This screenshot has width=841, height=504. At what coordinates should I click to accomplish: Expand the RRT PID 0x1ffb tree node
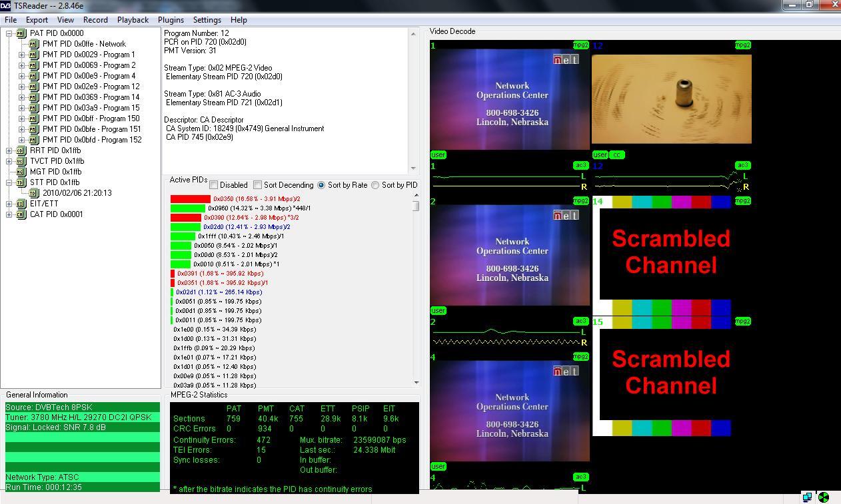tap(9, 150)
